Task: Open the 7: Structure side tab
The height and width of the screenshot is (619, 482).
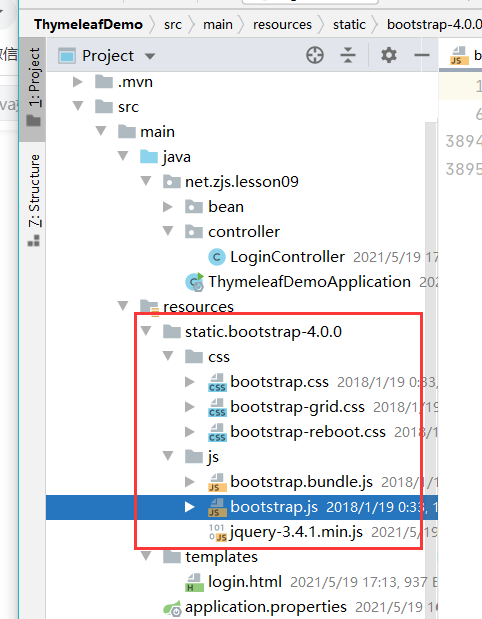Action: [34, 199]
